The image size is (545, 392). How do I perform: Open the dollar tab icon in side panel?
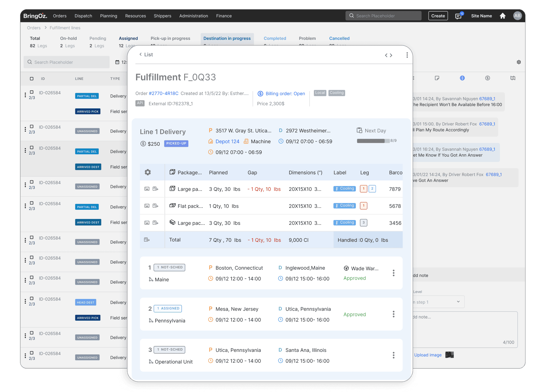point(487,78)
